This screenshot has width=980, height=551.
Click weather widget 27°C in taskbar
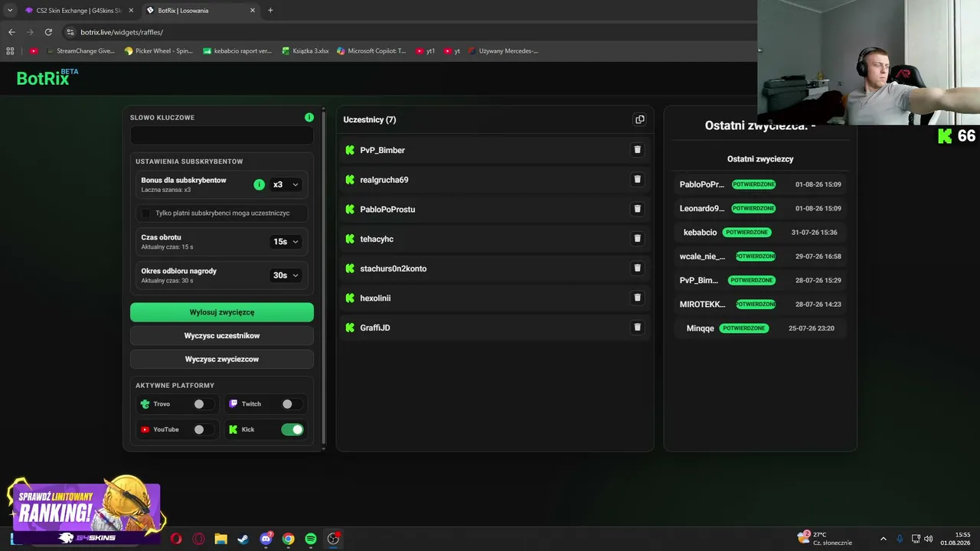825,539
